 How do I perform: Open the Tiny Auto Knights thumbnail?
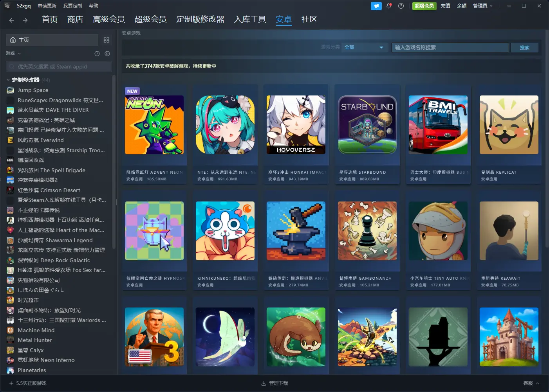(x=438, y=231)
